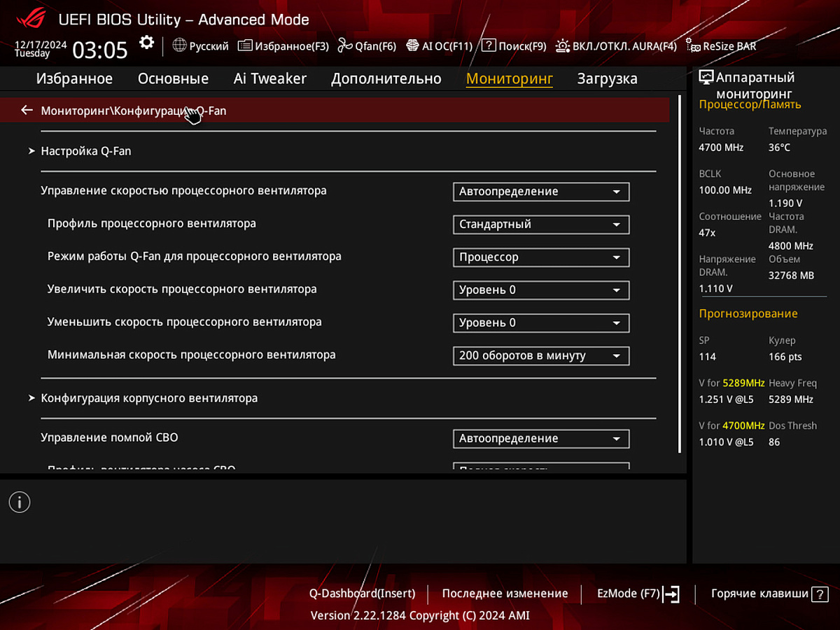Switch to the Основные tab
This screenshot has height=630, width=840.
[173, 78]
